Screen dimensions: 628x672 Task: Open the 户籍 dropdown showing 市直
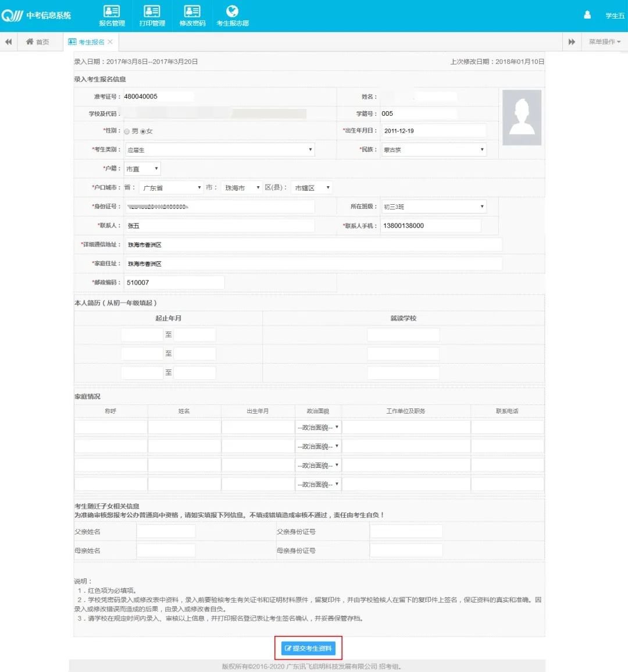click(142, 169)
